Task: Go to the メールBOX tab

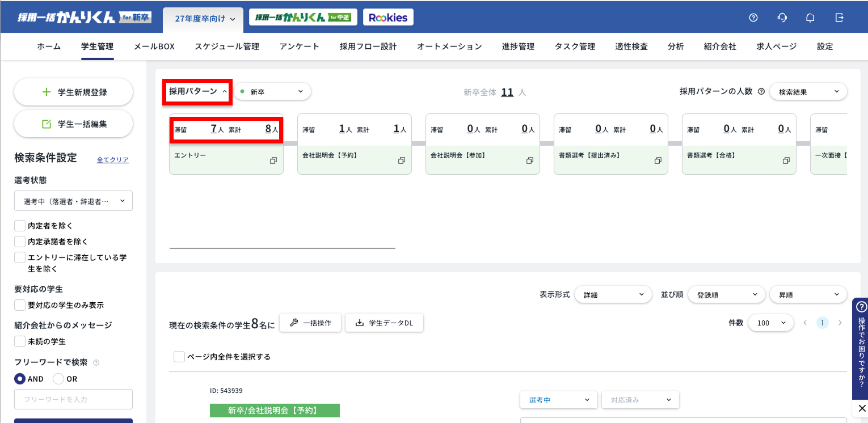Action: click(x=154, y=46)
